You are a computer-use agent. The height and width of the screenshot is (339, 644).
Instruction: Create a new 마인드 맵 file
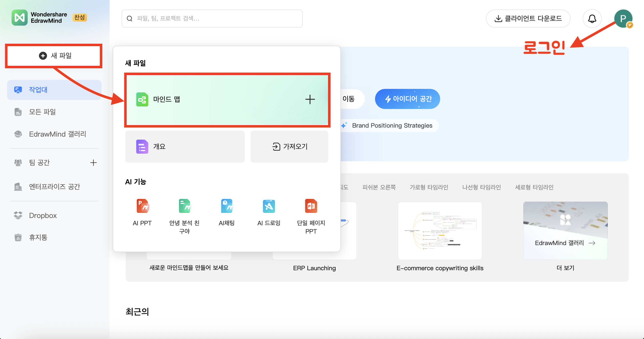[227, 100]
